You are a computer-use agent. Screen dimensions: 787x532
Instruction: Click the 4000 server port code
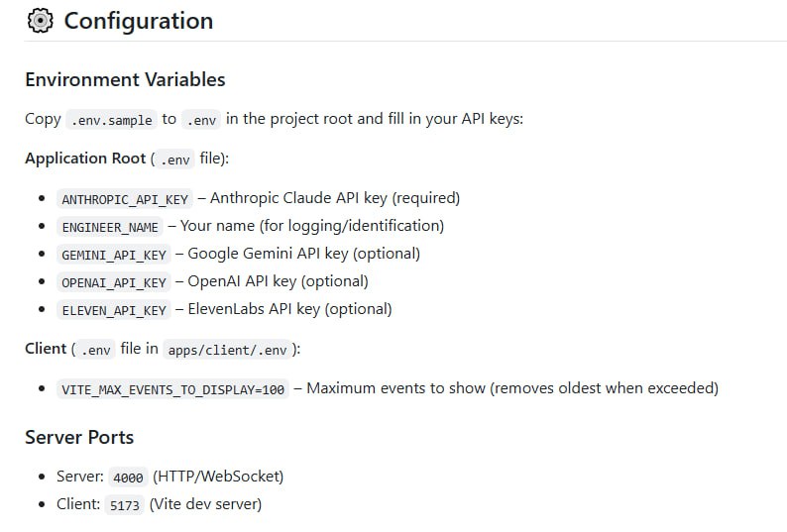pos(127,478)
